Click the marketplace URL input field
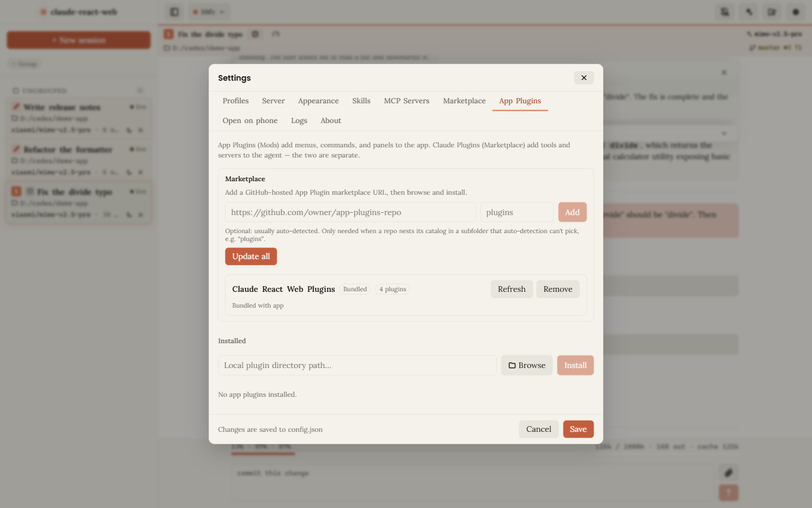Image resolution: width=812 pixels, height=508 pixels. click(x=350, y=212)
